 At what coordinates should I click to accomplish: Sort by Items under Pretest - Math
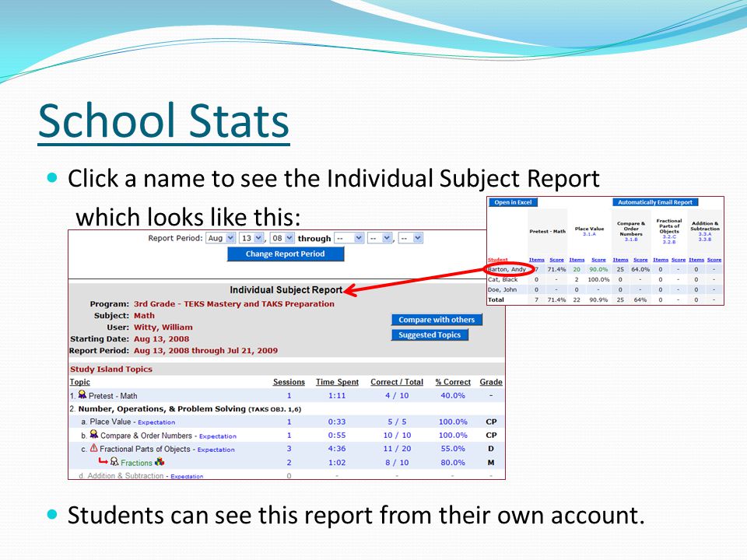point(536,260)
